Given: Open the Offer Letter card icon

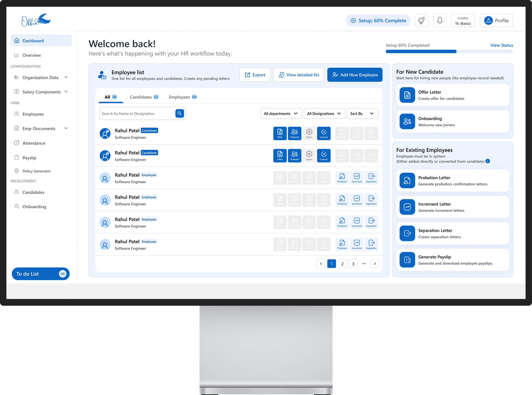Looking at the screenshot, I should point(407,95).
